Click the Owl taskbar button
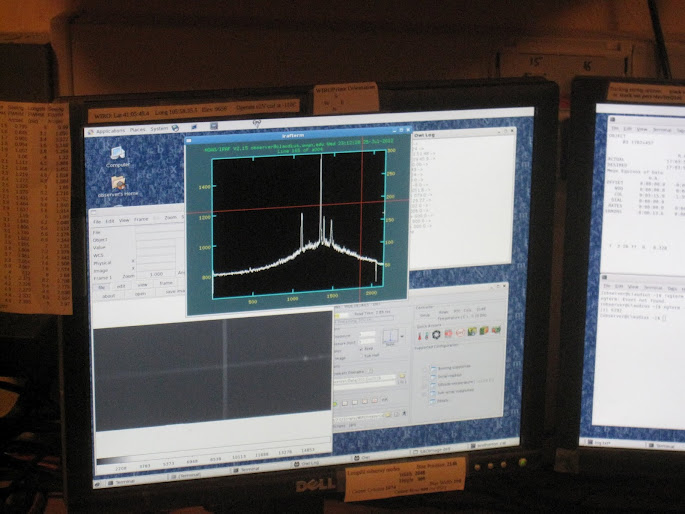 pos(380,457)
